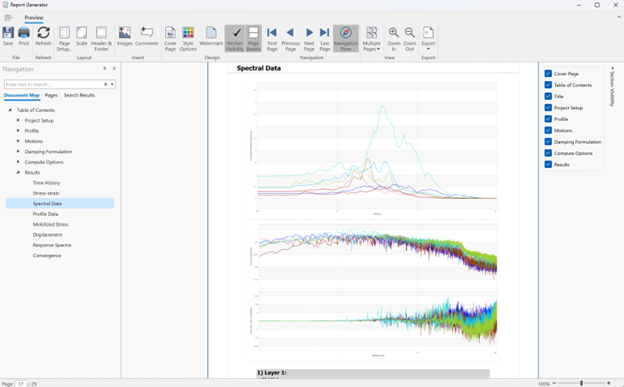Uncheck the Title section
This screenshot has height=387, width=624.
[548, 96]
